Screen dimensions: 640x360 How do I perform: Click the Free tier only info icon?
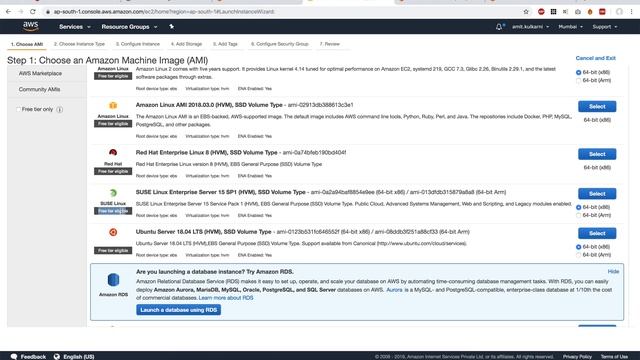tap(60, 109)
